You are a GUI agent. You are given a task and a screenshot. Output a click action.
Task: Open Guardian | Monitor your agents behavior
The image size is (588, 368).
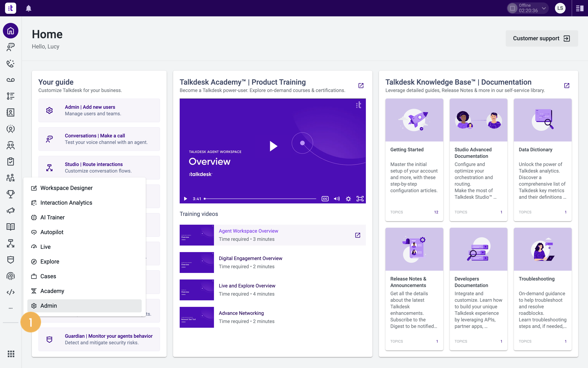(99, 339)
